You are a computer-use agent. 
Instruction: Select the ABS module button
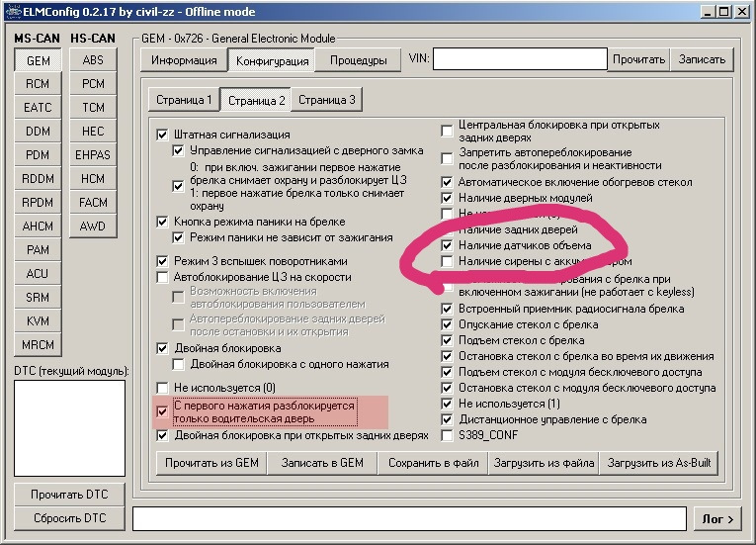point(93,60)
